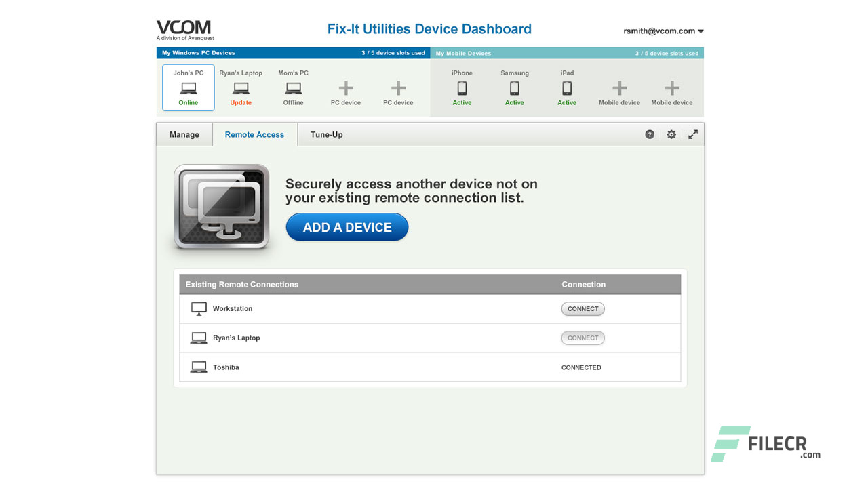This screenshot has width=868, height=488.
Task: Connect to the Workstation
Action: pos(583,309)
